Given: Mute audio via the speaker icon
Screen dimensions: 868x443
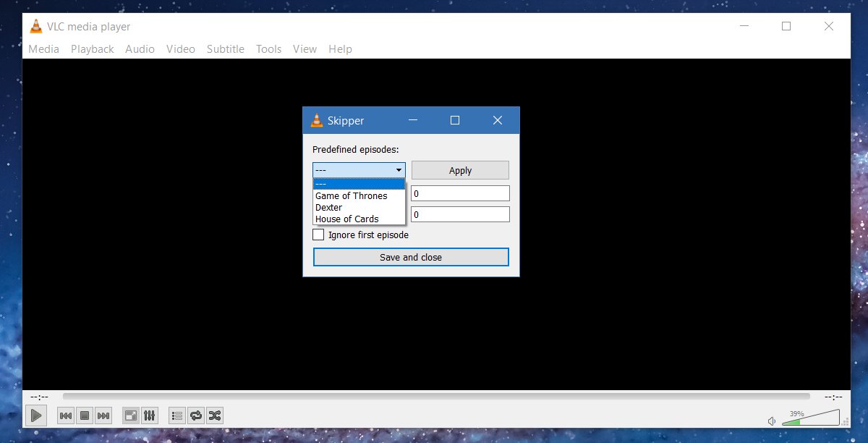Looking at the screenshot, I should pyautogui.click(x=772, y=421).
